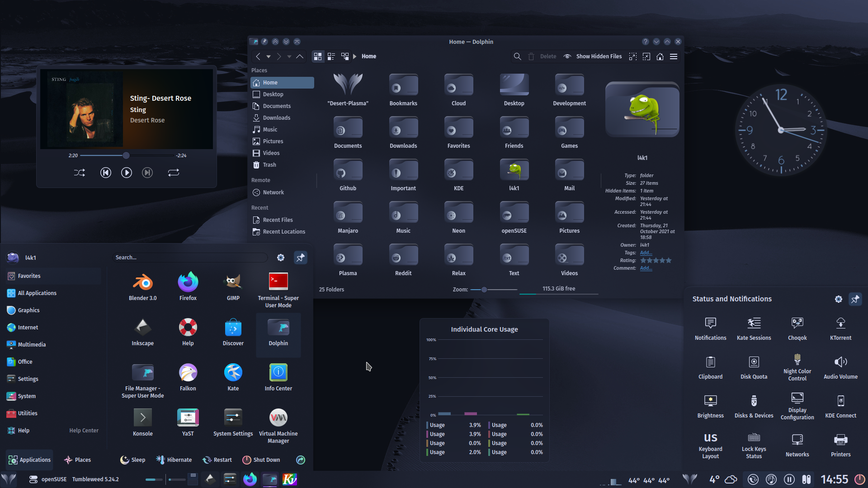This screenshot has height=488, width=868.
Task: Select Favorites category in launcher
Action: [53, 276]
